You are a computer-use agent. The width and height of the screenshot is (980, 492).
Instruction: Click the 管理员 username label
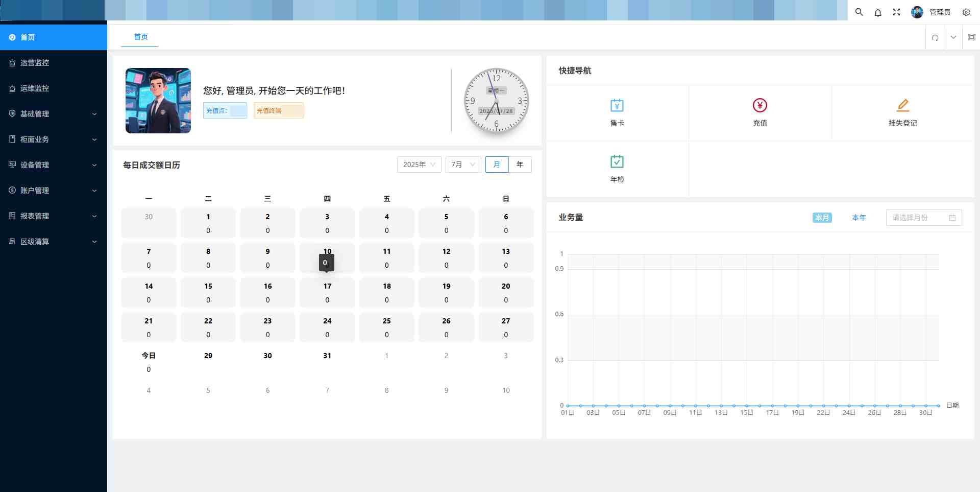click(940, 12)
